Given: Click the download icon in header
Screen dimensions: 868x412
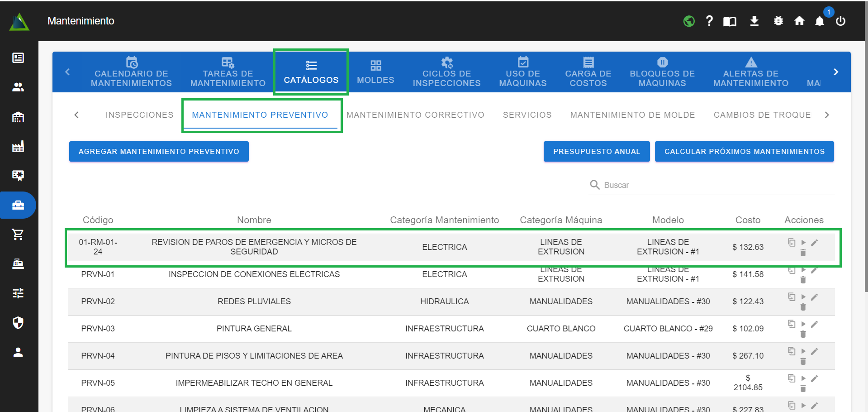Looking at the screenshot, I should pos(754,21).
